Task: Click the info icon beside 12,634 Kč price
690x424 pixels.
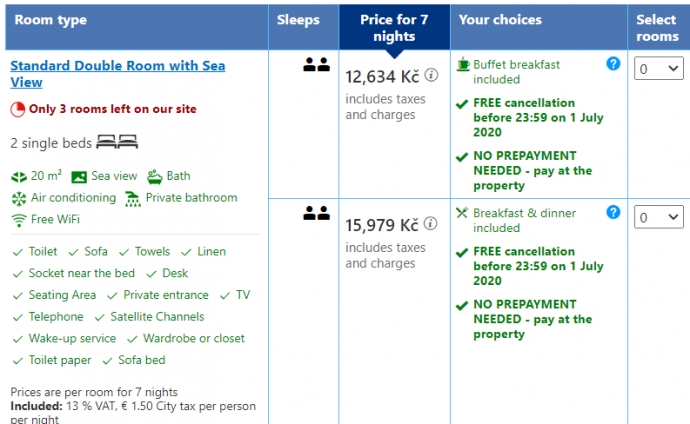Action: pyautogui.click(x=431, y=75)
